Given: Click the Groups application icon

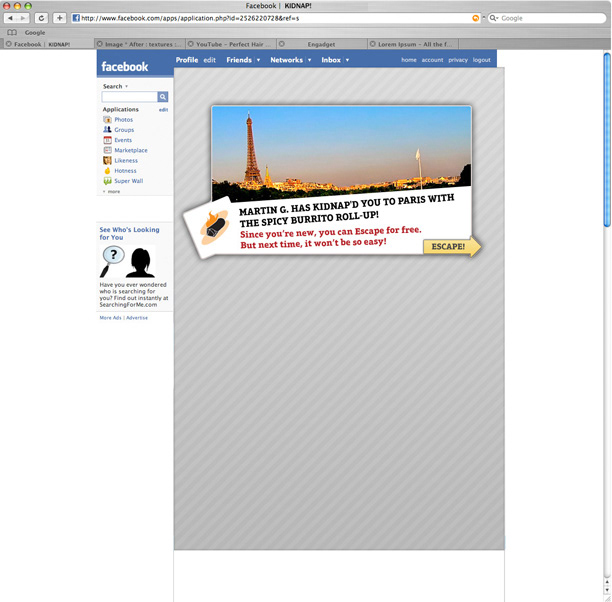Looking at the screenshot, I should click(x=107, y=130).
